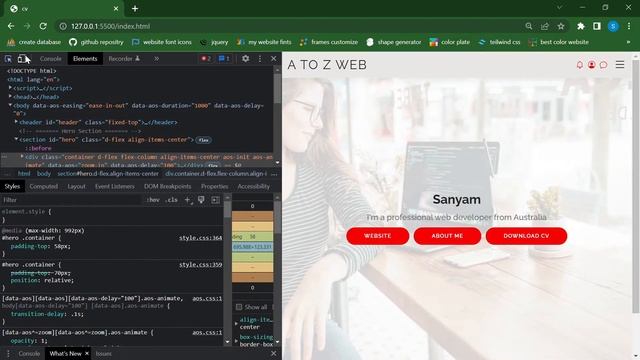The height and width of the screenshot is (360, 640).
Task: Go back with browser back arrow
Action: pyautogui.click(x=11, y=26)
